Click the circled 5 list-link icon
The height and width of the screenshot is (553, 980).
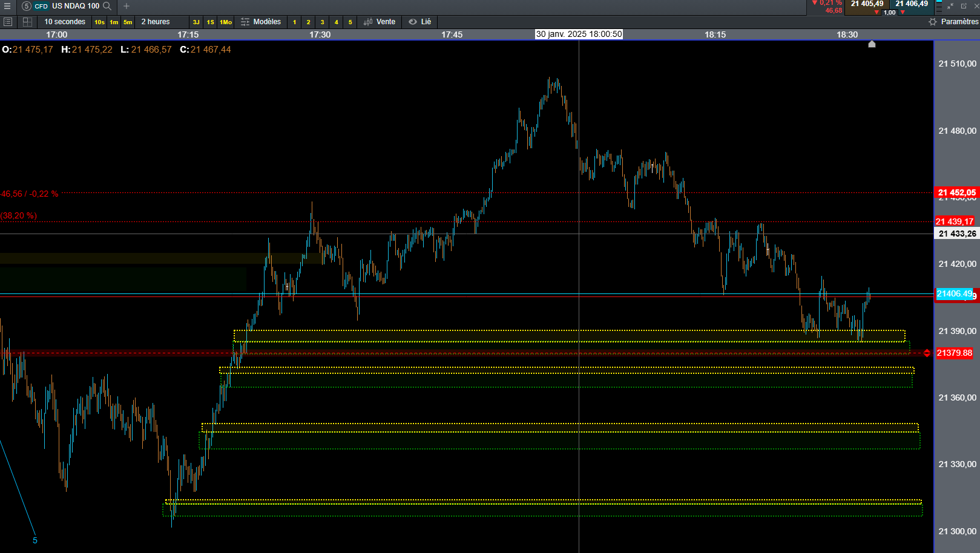point(26,6)
